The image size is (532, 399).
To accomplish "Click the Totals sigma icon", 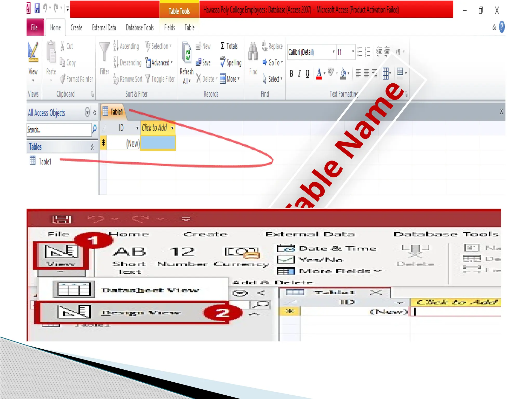I will pyautogui.click(x=223, y=46).
